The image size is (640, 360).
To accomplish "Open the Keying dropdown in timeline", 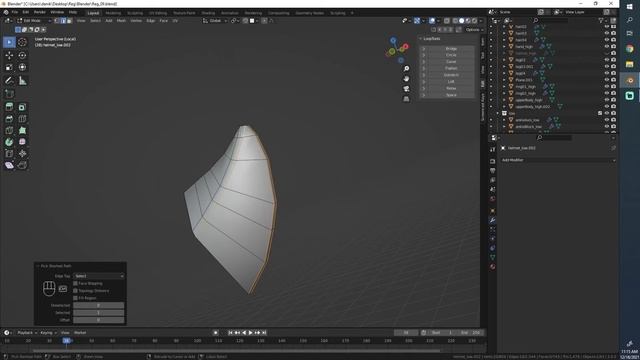I will click(x=48, y=333).
